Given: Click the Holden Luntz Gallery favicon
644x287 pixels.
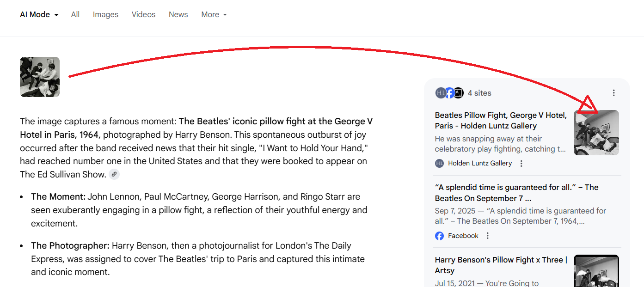Looking at the screenshot, I should click(439, 163).
